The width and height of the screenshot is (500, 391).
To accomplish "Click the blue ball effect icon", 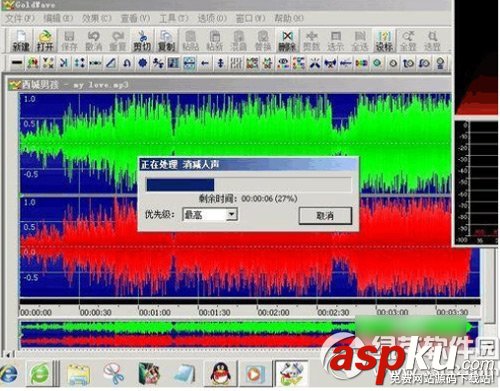I will (x=143, y=63).
